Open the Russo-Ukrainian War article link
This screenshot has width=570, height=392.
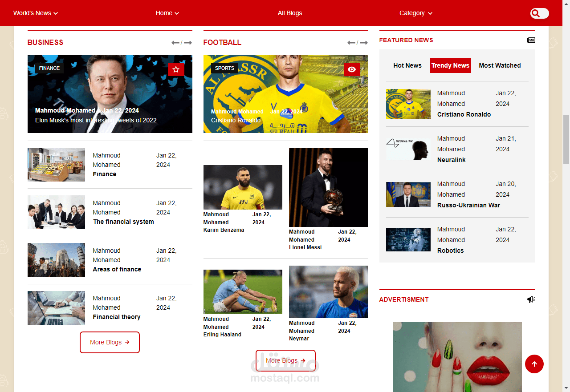(x=468, y=205)
